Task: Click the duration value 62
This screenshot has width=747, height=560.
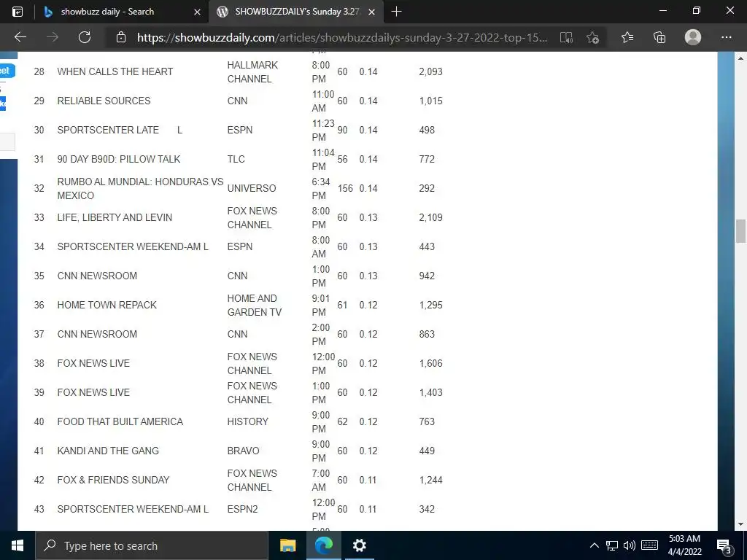Action: coord(343,421)
